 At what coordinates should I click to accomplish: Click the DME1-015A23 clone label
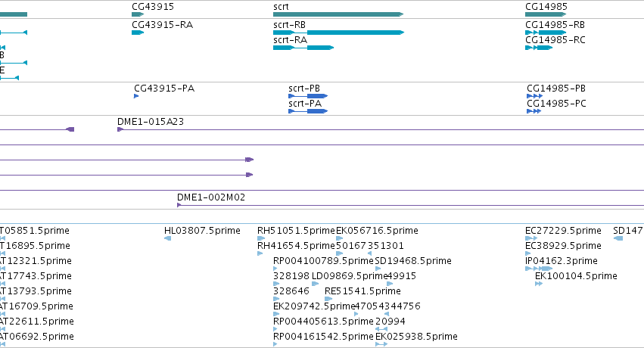[151, 122]
